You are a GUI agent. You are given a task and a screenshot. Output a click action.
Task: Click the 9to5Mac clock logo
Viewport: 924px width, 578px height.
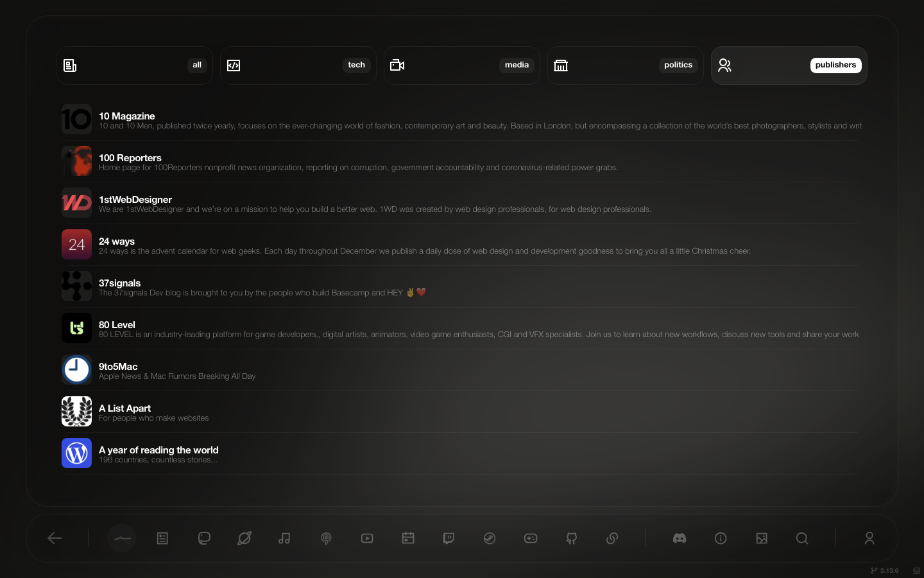pyautogui.click(x=76, y=370)
